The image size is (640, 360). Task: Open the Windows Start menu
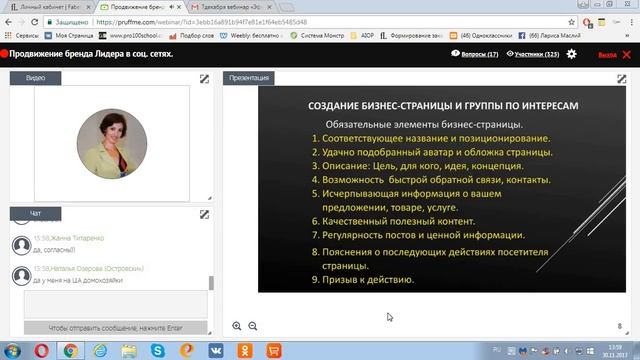pyautogui.click(x=12, y=351)
